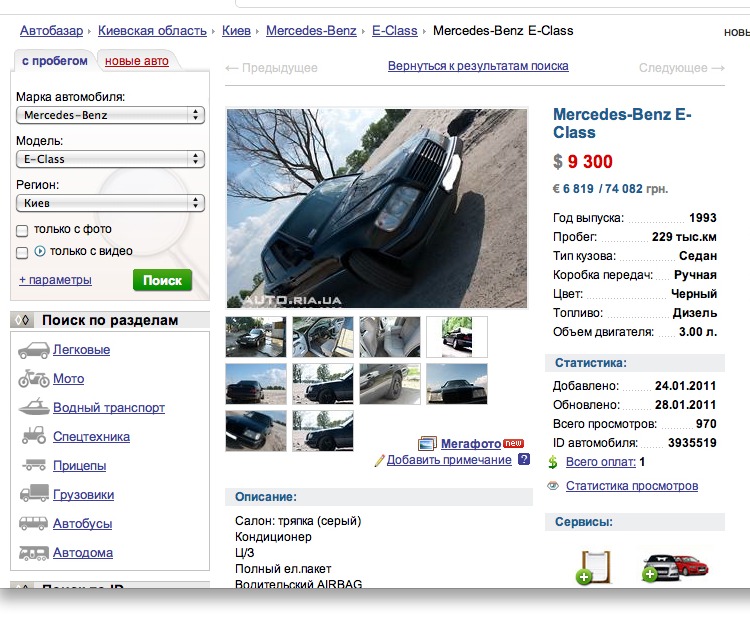Click the compare cars service icon
The width and height of the screenshot is (750, 618).
pyautogui.click(x=674, y=567)
